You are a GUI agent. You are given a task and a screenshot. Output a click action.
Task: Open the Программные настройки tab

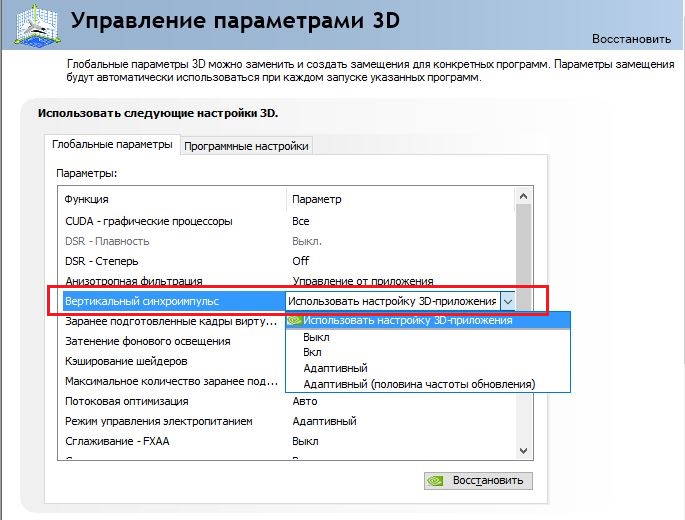pyautogui.click(x=246, y=146)
